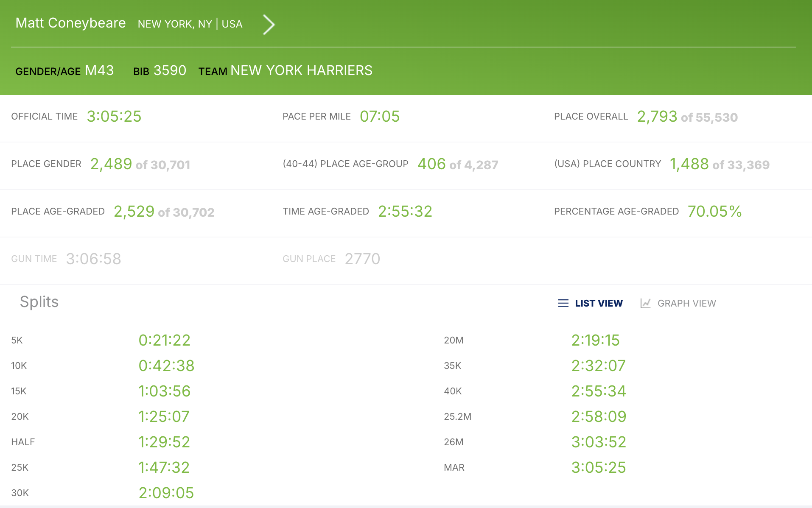Click gun time value 3:06:58
This screenshot has width=812, height=508.
[94, 259]
